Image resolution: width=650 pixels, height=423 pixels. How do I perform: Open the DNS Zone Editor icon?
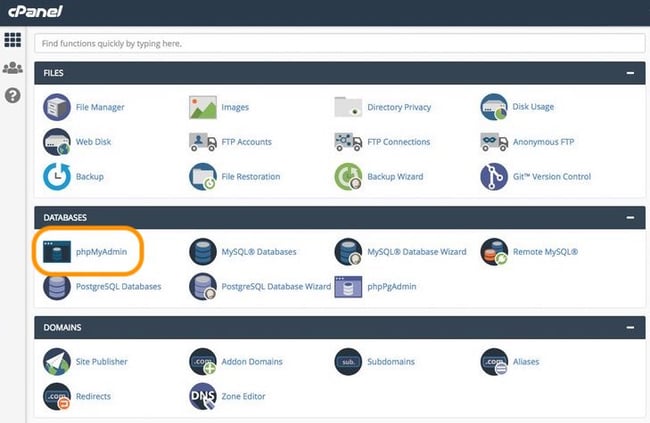point(203,396)
